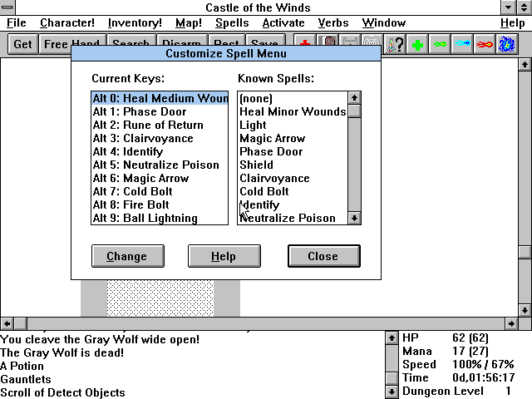This screenshot has width=532, height=399.
Task: Click the message log scrollbar thumb
Action: [x=392, y=378]
